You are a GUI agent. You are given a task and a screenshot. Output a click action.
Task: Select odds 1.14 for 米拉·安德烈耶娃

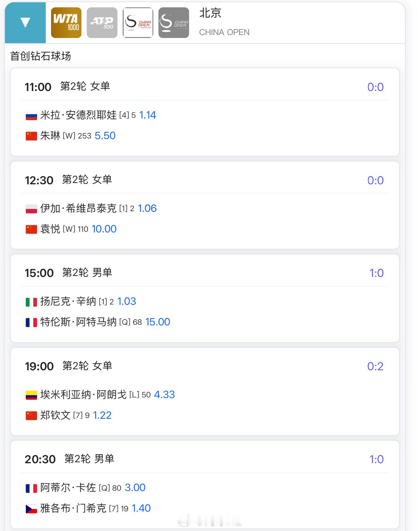click(148, 115)
